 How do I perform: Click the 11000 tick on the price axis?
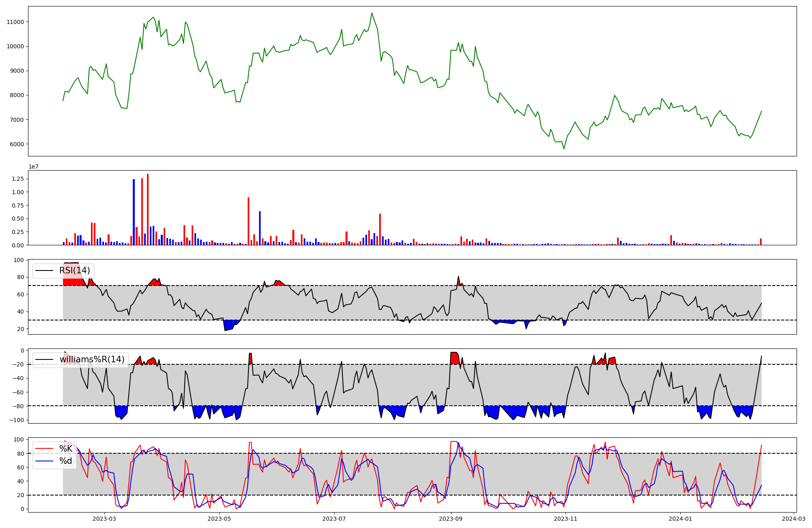click(15, 22)
